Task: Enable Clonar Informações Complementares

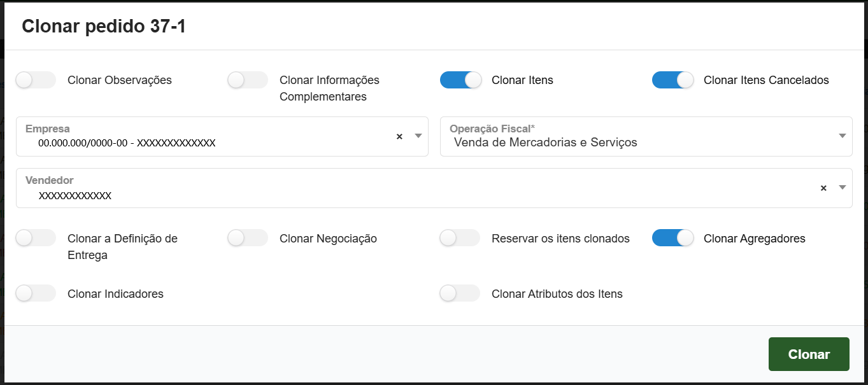Action: point(247,80)
